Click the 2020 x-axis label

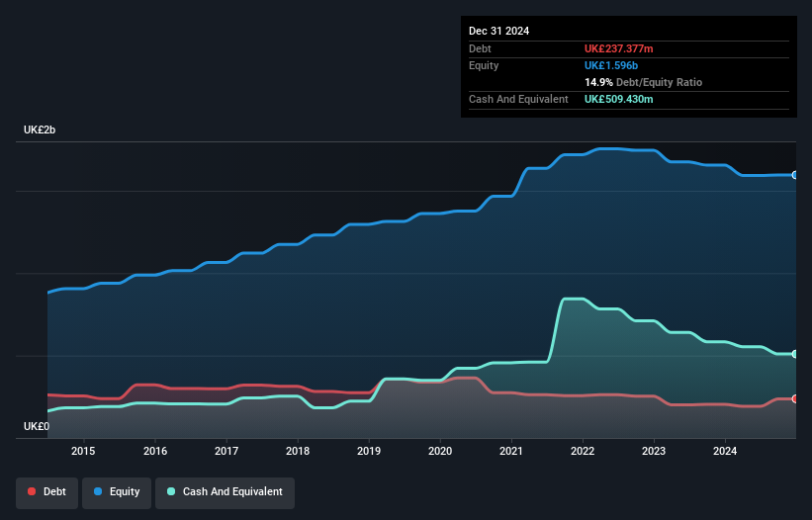click(440, 451)
